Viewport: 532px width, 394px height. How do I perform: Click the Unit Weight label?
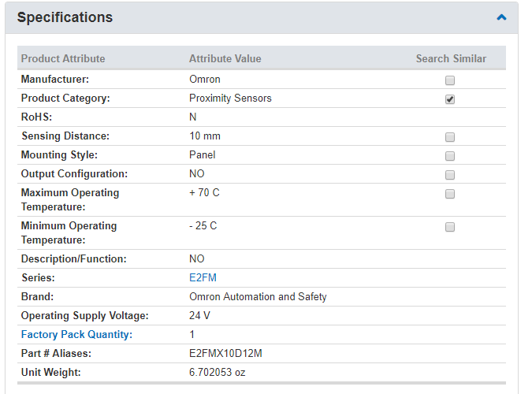pyautogui.click(x=51, y=372)
